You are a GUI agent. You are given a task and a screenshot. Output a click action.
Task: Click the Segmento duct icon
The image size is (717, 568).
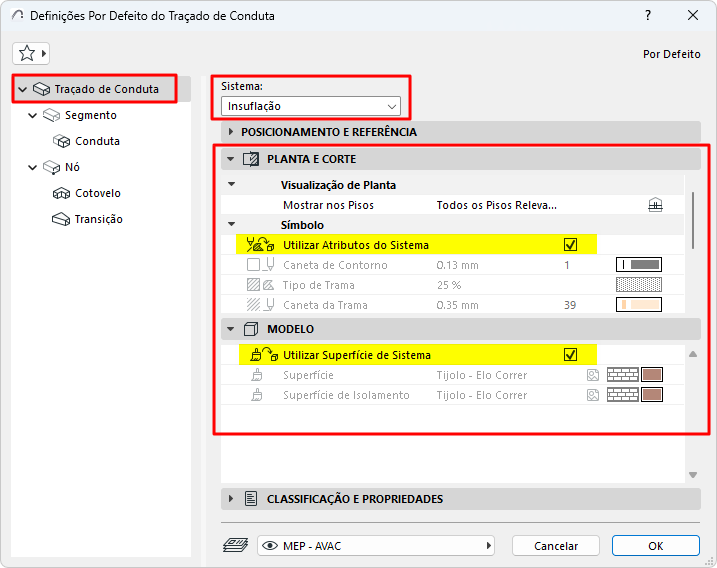pos(51,115)
